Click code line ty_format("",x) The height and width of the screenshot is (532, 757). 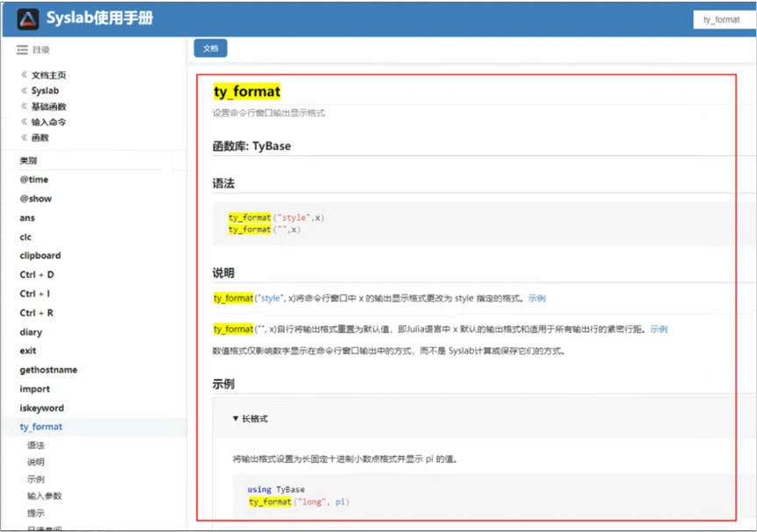(264, 230)
